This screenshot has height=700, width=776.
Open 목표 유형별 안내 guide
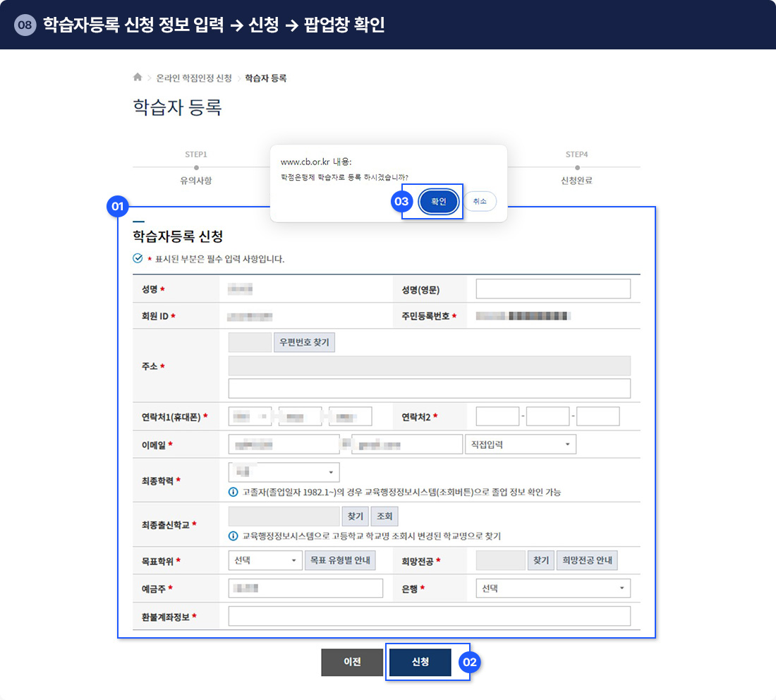click(x=340, y=560)
